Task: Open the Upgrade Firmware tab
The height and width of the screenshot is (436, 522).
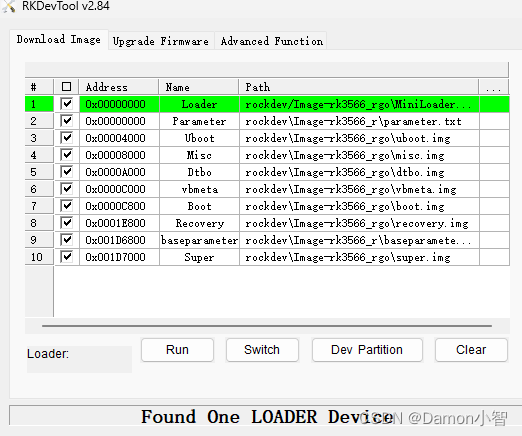Action: pyautogui.click(x=161, y=41)
